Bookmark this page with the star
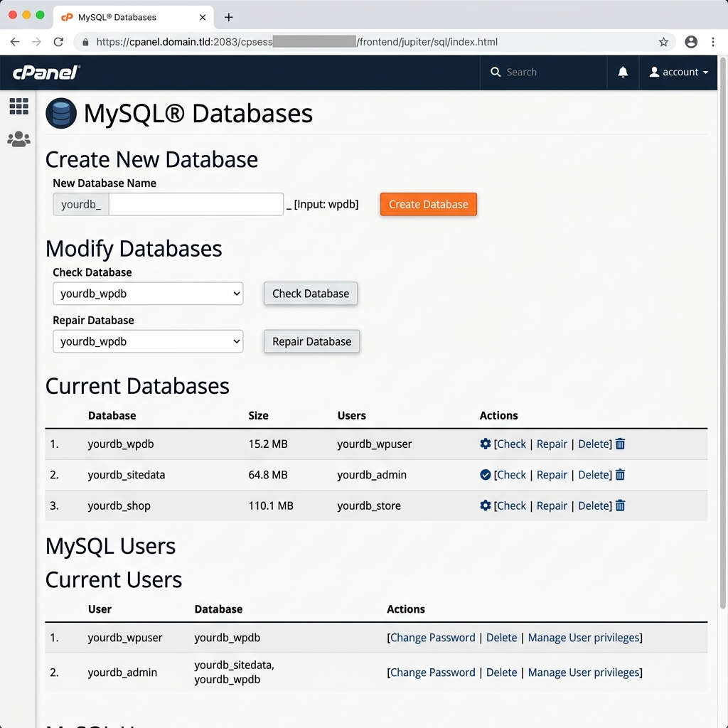This screenshot has height=728, width=728. coord(663,42)
